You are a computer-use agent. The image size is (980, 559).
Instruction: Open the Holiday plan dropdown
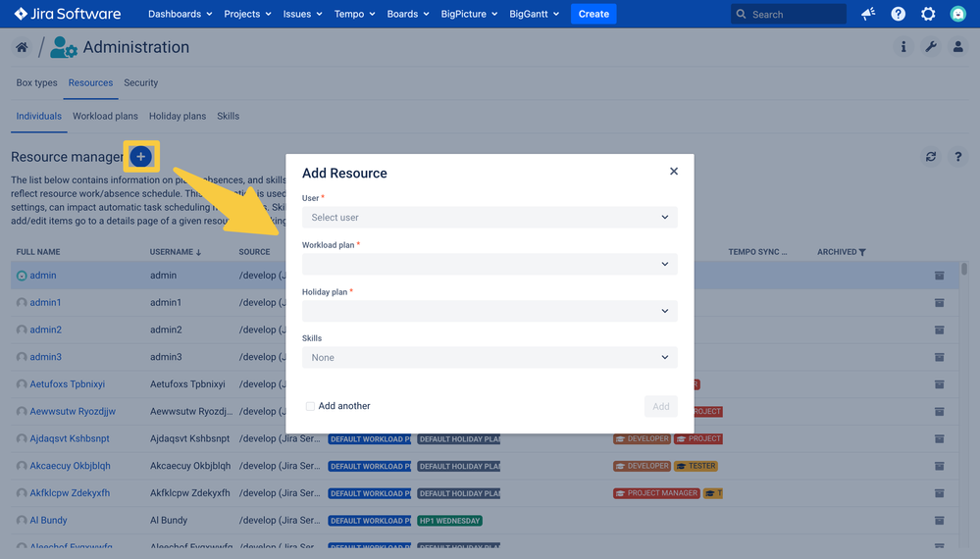tap(490, 311)
